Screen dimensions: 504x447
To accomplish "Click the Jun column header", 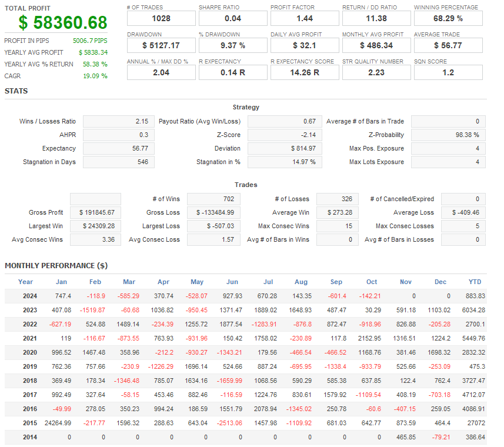I will 232,282.
